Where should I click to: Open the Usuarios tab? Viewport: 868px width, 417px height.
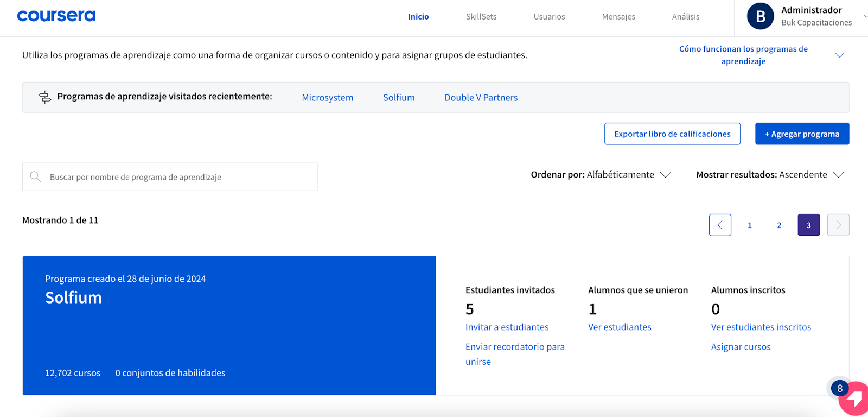click(549, 17)
